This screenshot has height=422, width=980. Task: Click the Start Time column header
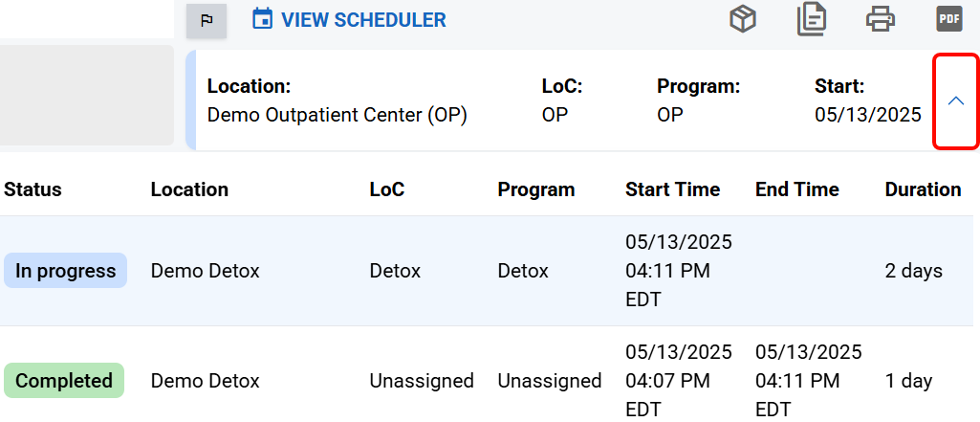point(672,189)
